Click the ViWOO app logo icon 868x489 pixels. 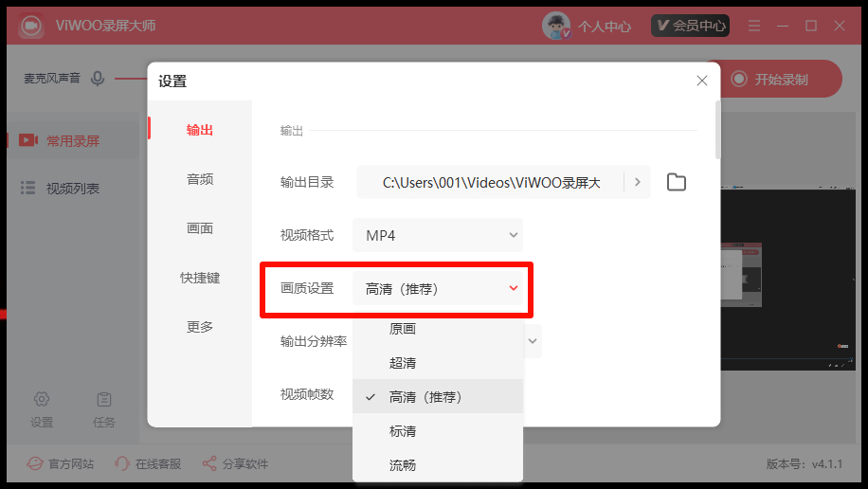point(31,26)
